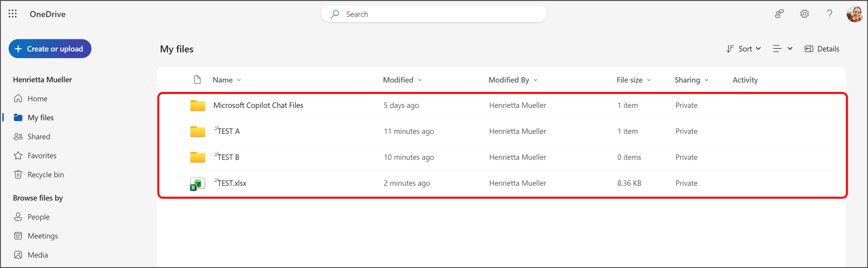The image size is (868, 268).
Task: Go to Home in sidebar
Action: (37, 99)
